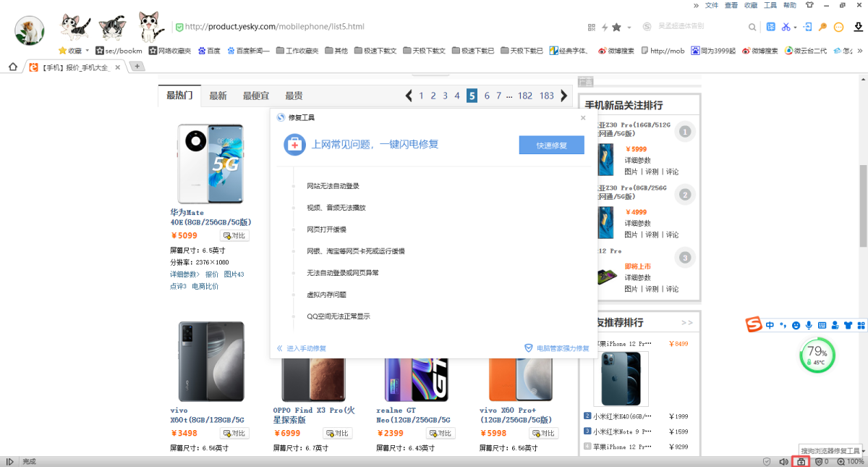
Task: Check 对比 for vivo X60t
Action: (234, 433)
